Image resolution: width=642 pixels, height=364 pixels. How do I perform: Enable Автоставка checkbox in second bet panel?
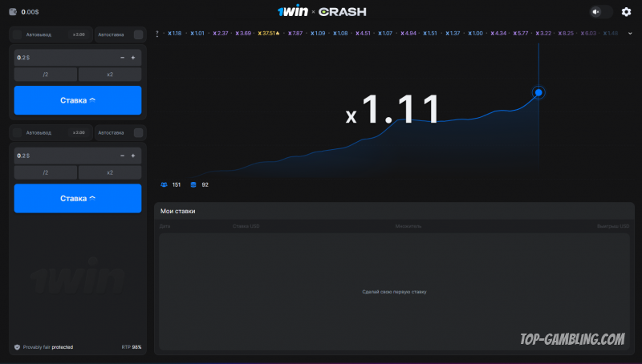coord(138,132)
